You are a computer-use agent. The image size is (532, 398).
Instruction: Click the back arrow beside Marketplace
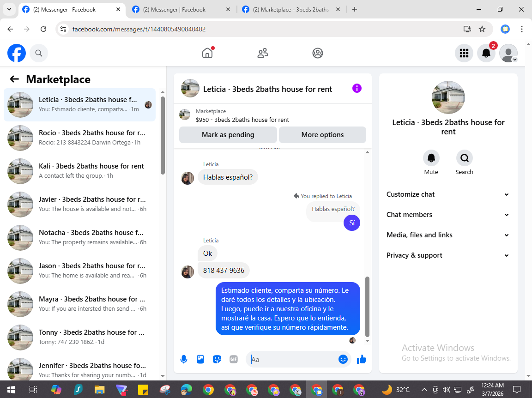[x=14, y=79]
